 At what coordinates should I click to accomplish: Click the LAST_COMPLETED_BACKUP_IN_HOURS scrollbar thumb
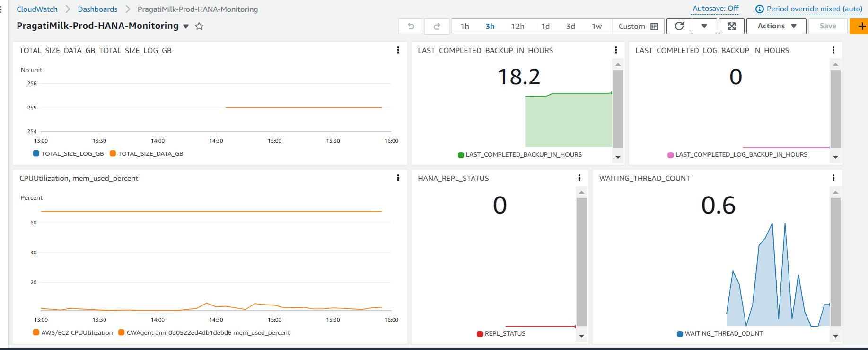[618, 109]
